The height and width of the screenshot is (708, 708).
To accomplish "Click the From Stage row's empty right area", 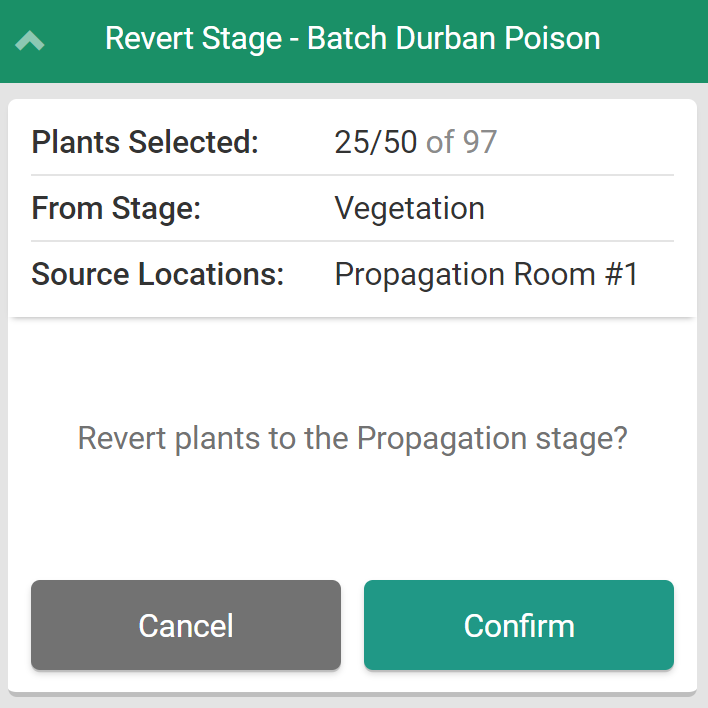I will (x=590, y=208).
